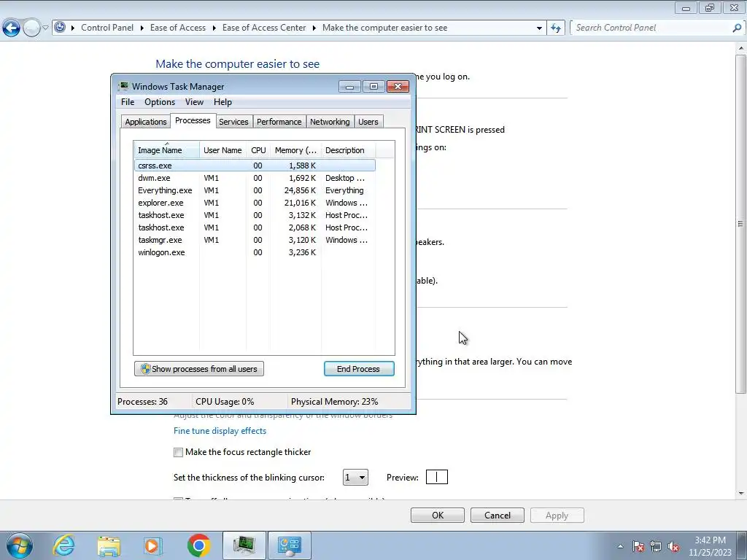Click the search magnifier icon
This screenshot has height=560, width=747.
pyautogui.click(x=737, y=28)
